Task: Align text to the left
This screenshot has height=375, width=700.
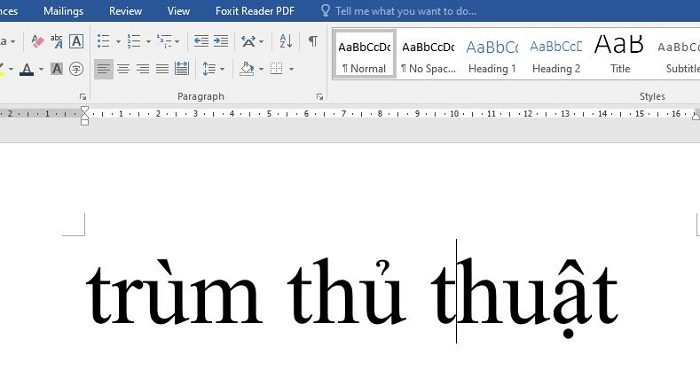Action: pos(104,69)
